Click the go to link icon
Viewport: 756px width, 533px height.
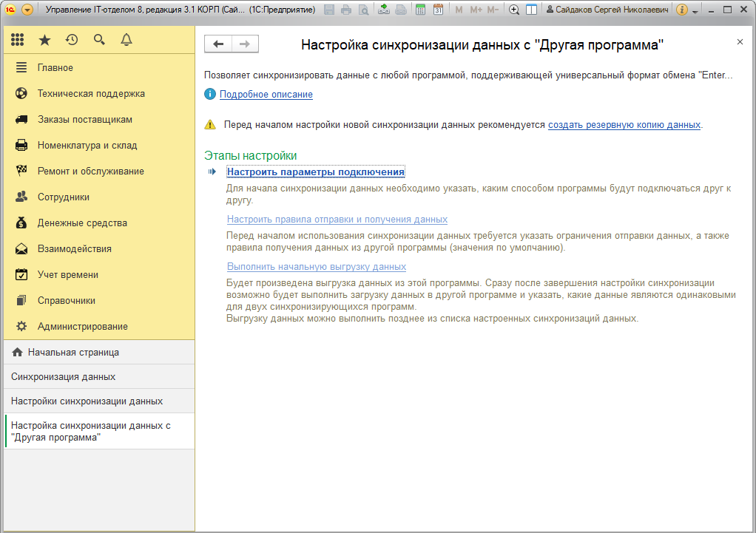(x=401, y=10)
